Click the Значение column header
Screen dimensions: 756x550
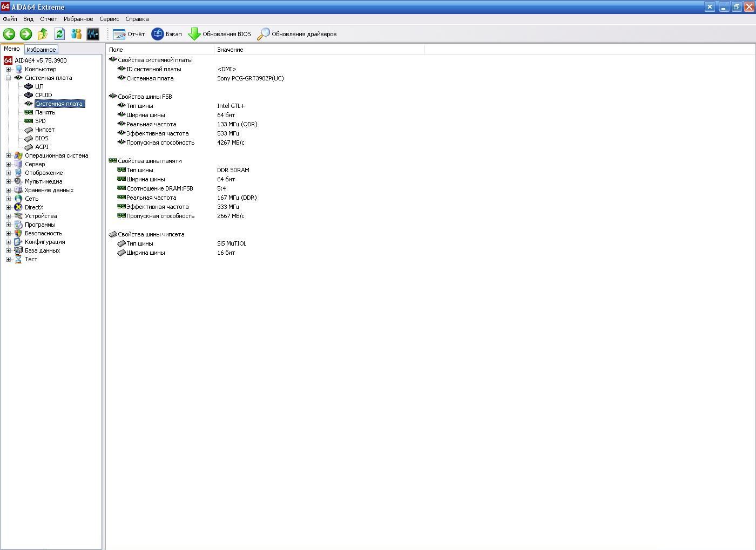[319, 50]
